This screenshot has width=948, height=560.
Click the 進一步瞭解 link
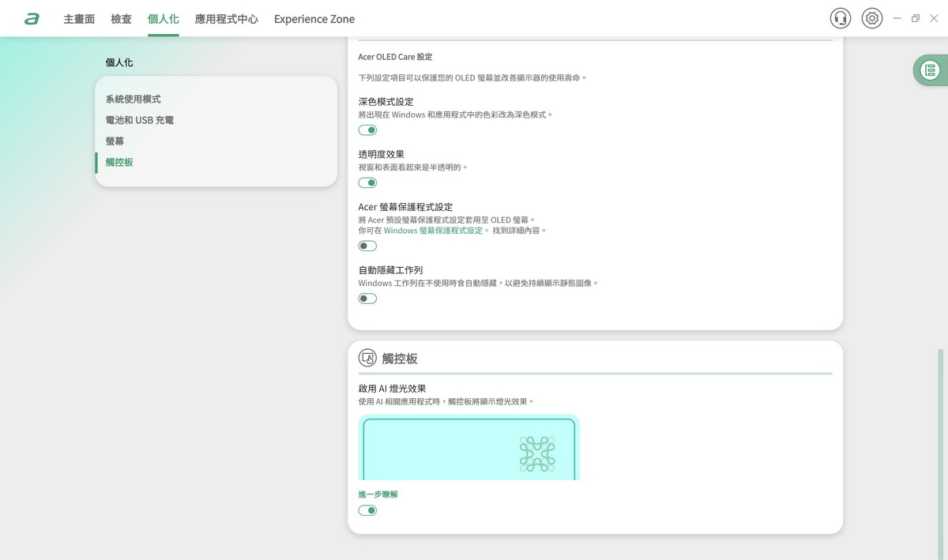[x=378, y=494]
